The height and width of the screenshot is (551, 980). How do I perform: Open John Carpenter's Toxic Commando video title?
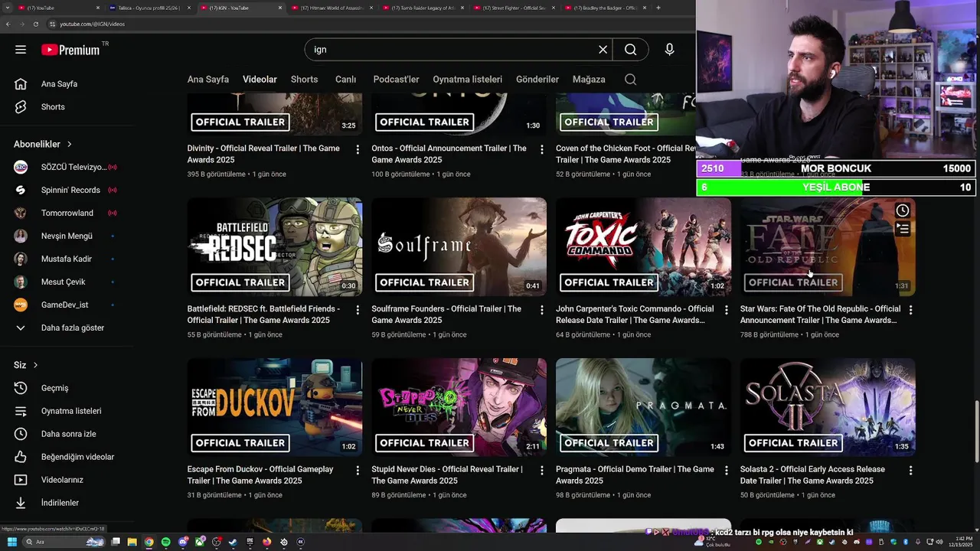[x=635, y=315]
